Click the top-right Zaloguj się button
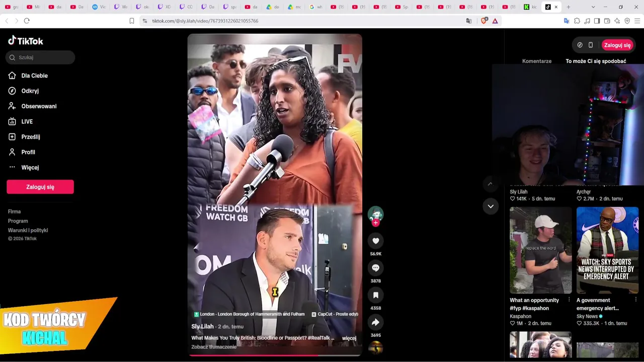 click(617, 45)
